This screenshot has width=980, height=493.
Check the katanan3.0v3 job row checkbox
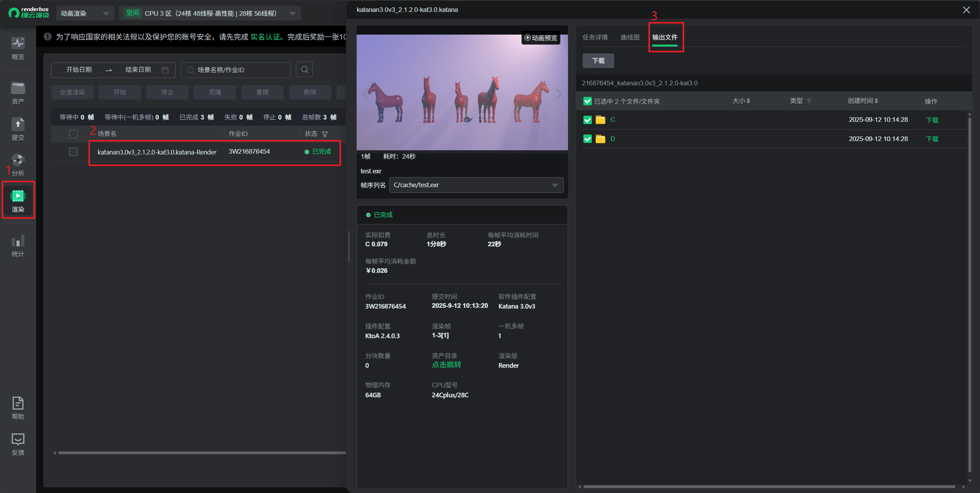tap(73, 152)
